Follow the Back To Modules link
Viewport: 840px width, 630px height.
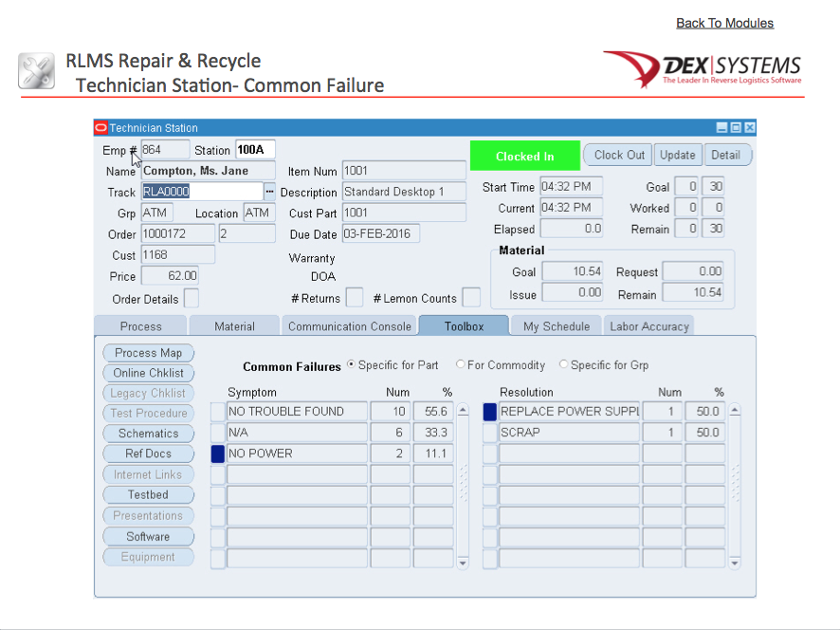coord(724,22)
